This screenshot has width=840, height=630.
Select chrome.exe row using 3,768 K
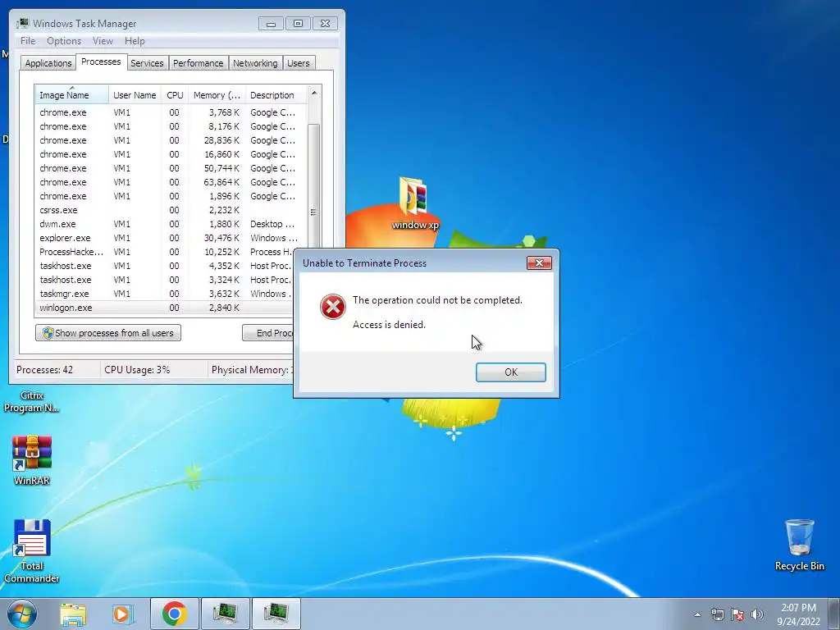click(x=171, y=112)
